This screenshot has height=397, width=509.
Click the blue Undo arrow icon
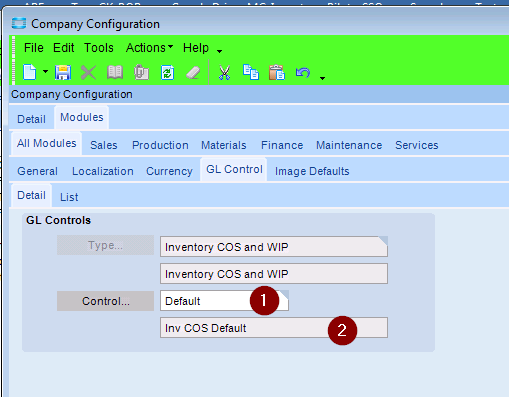303,72
